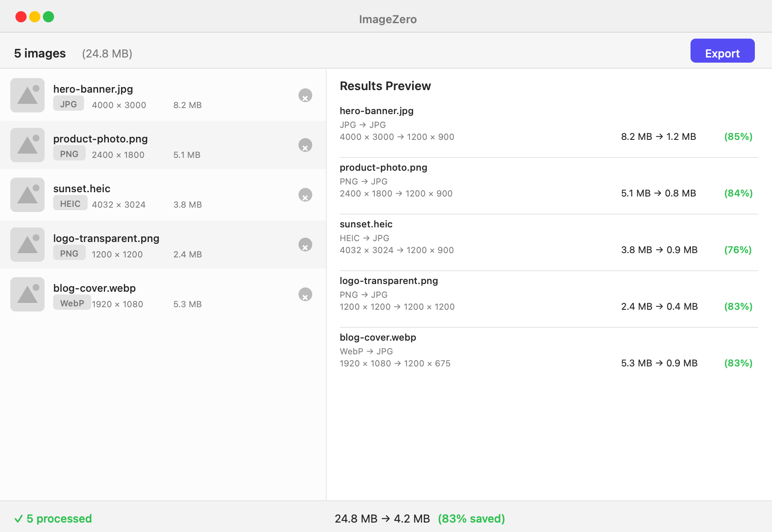
Task: Click logo-transparent.png in Results Preview
Action: [389, 281]
